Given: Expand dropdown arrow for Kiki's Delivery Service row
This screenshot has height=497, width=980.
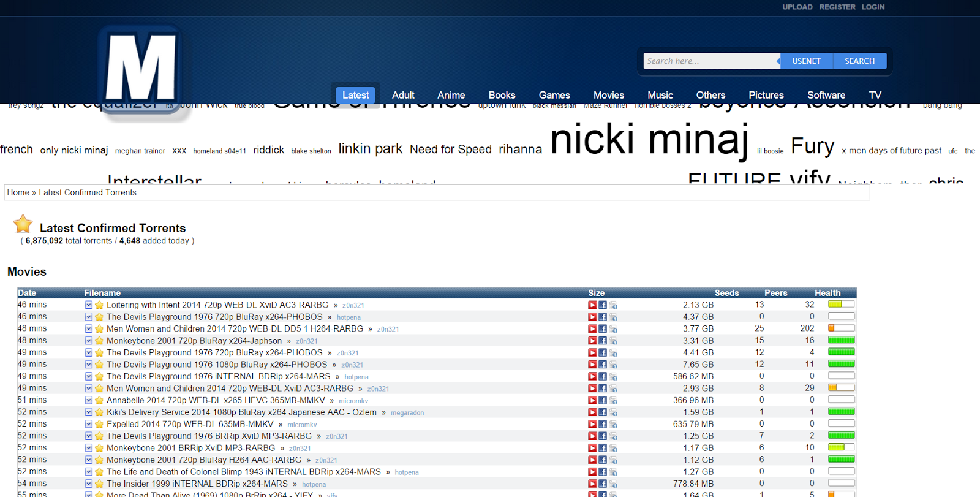Looking at the screenshot, I should [x=89, y=412].
